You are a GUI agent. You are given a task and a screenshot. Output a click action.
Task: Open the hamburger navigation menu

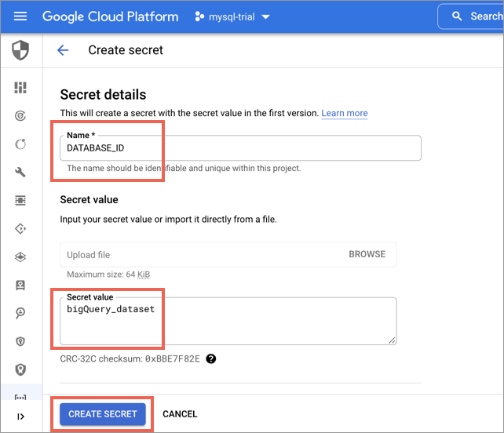(20, 16)
